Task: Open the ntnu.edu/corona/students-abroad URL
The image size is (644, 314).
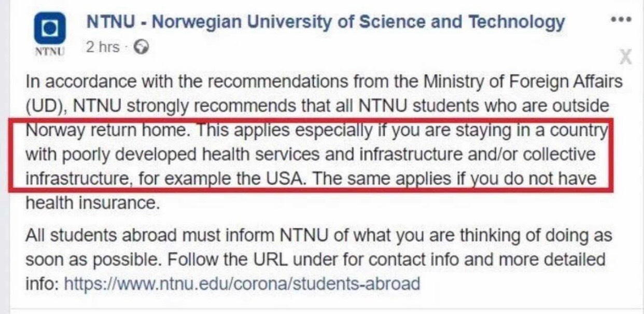Action: point(242,283)
